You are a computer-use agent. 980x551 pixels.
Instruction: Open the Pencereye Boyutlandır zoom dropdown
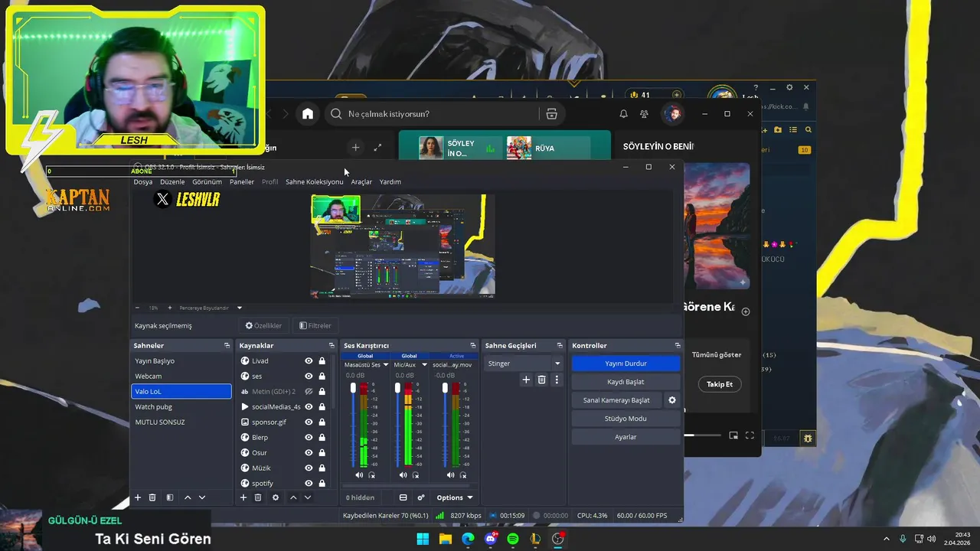click(x=239, y=308)
